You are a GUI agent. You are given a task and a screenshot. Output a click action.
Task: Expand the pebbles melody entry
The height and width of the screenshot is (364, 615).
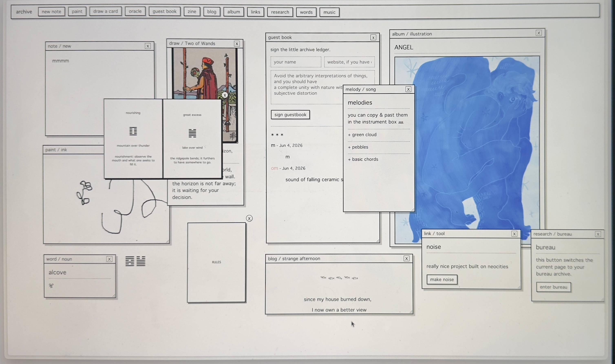click(x=358, y=147)
